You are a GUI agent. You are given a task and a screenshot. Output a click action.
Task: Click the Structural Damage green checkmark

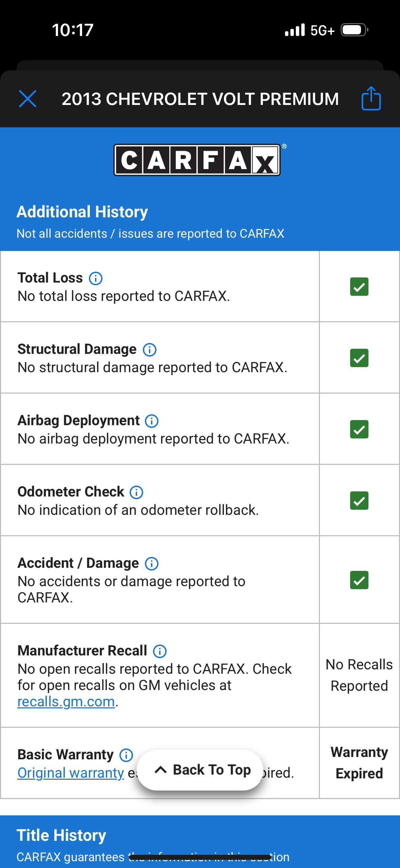coord(359,358)
